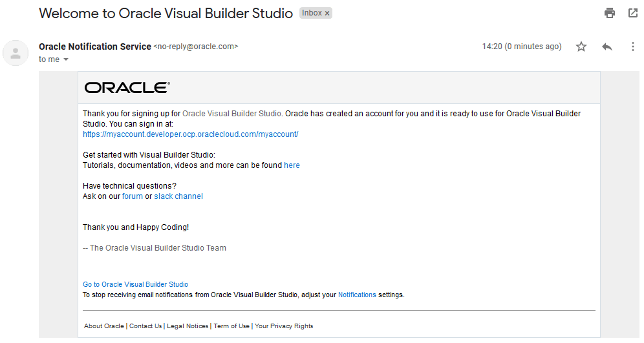Open the slack channel link
Image resolution: width=644 pixels, height=343 pixels.
(x=178, y=196)
